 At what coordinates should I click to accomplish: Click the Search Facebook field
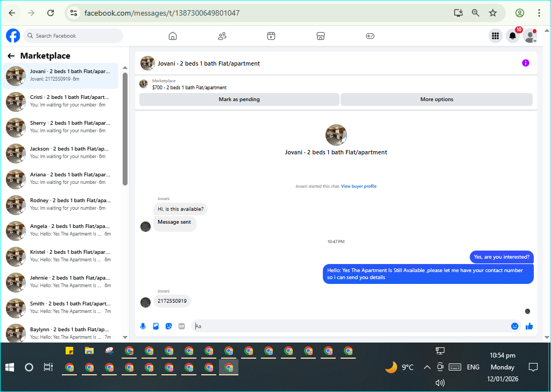tap(73, 36)
